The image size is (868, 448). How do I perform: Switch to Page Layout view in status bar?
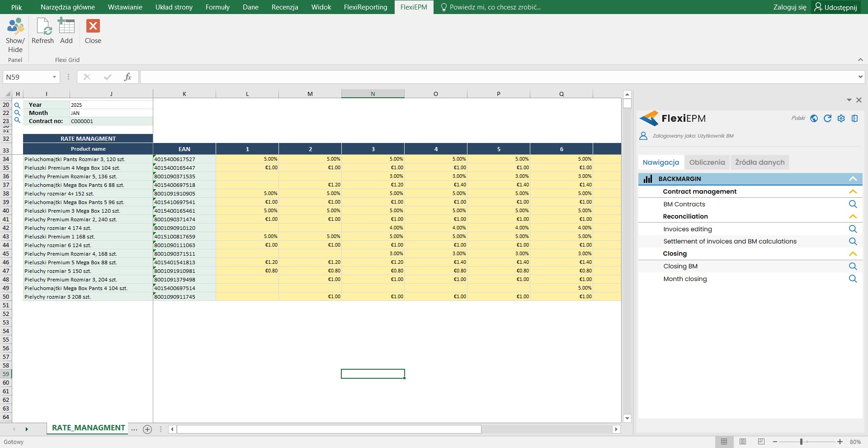point(743,442)
